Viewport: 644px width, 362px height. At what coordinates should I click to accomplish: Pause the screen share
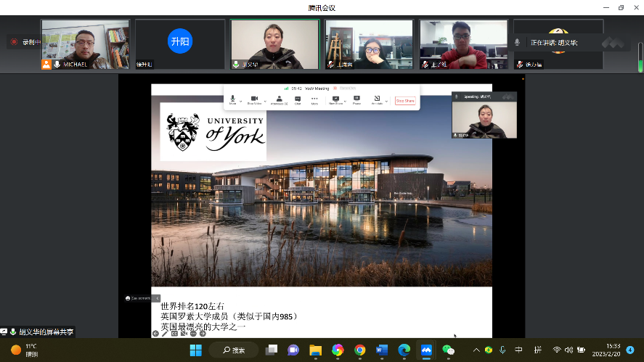click(356, 99)
